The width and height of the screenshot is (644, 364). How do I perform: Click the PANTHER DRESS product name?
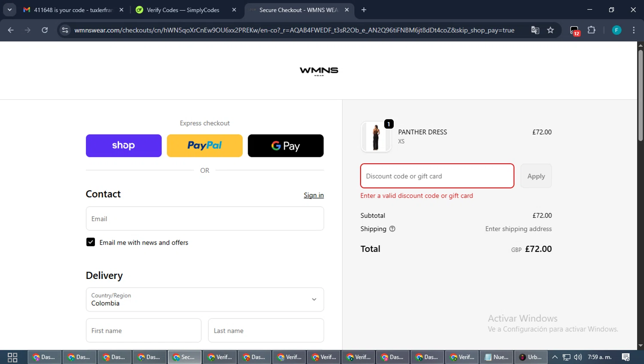pos(422,132)
